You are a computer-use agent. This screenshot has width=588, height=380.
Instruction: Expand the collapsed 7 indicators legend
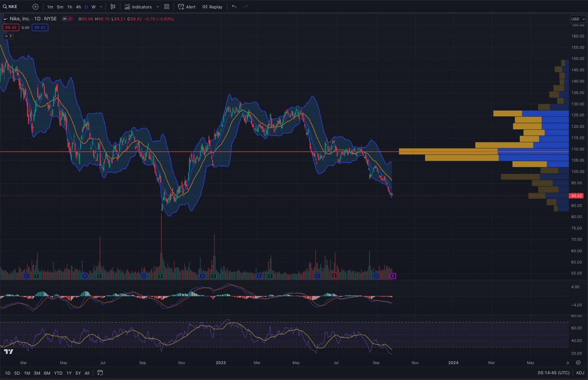8,36
